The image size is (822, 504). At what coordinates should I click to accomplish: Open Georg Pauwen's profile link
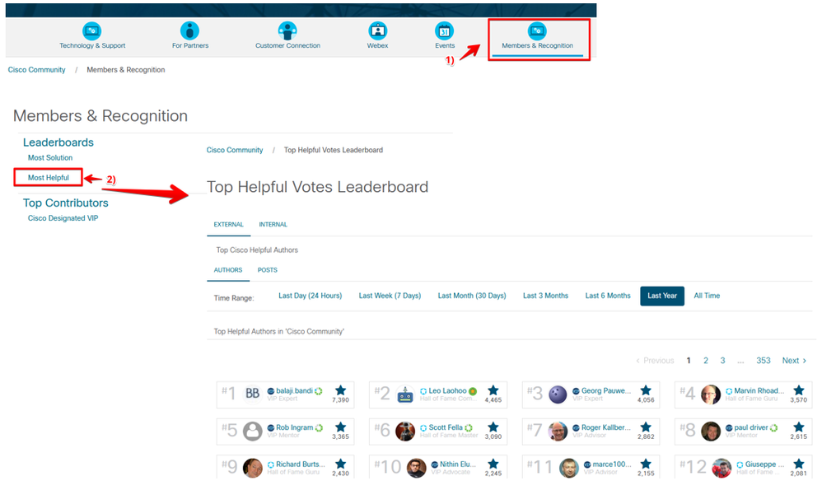click(606, 391)
